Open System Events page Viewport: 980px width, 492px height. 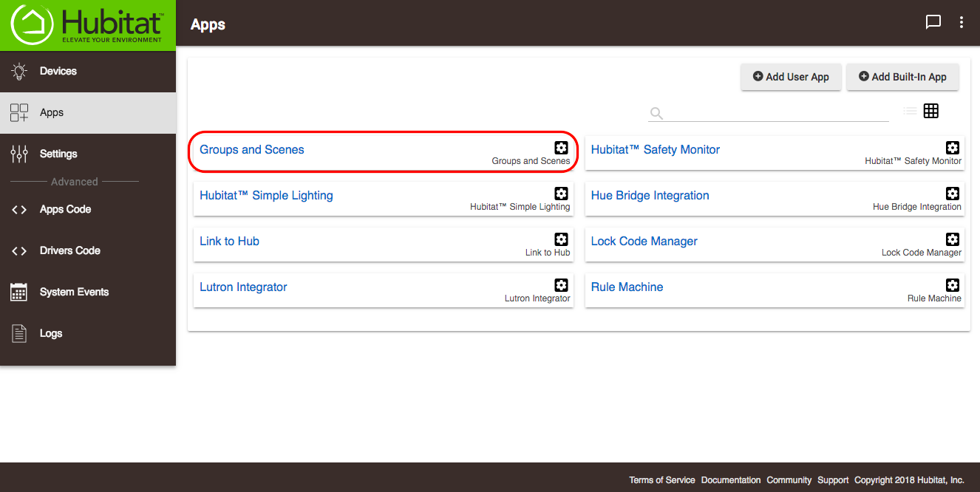(88, 293)
